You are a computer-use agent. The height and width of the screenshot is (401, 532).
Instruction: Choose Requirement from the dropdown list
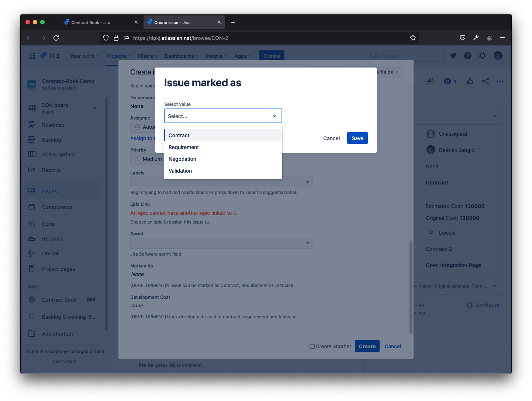tap(223, 147)
